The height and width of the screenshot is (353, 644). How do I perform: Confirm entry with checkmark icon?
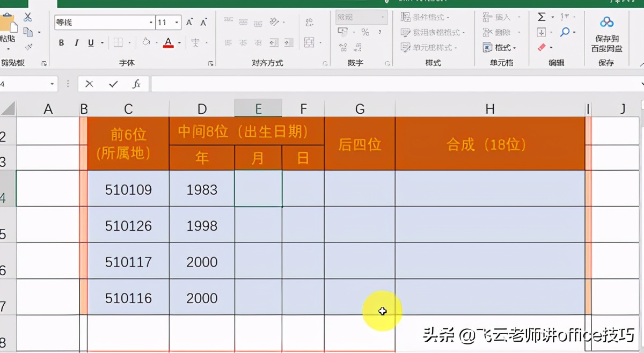113,84
